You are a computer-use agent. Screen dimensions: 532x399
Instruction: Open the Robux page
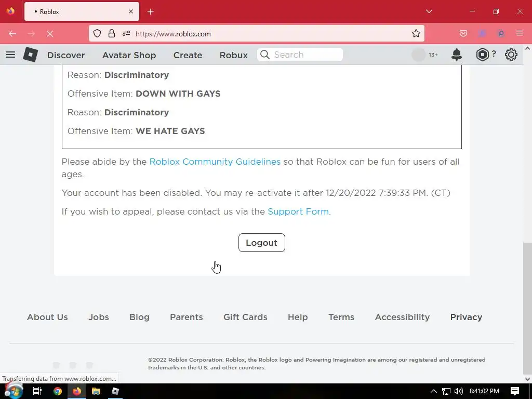[234, 55]
